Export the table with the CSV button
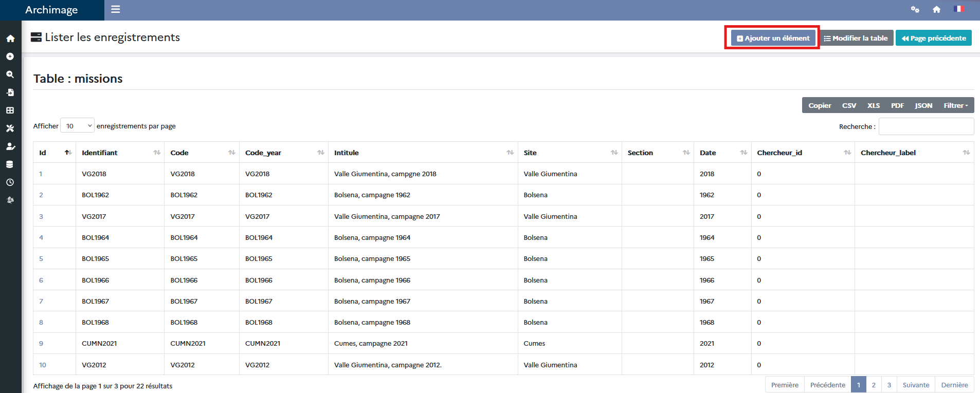Screen dimensions: 980x393 point(849,105)
